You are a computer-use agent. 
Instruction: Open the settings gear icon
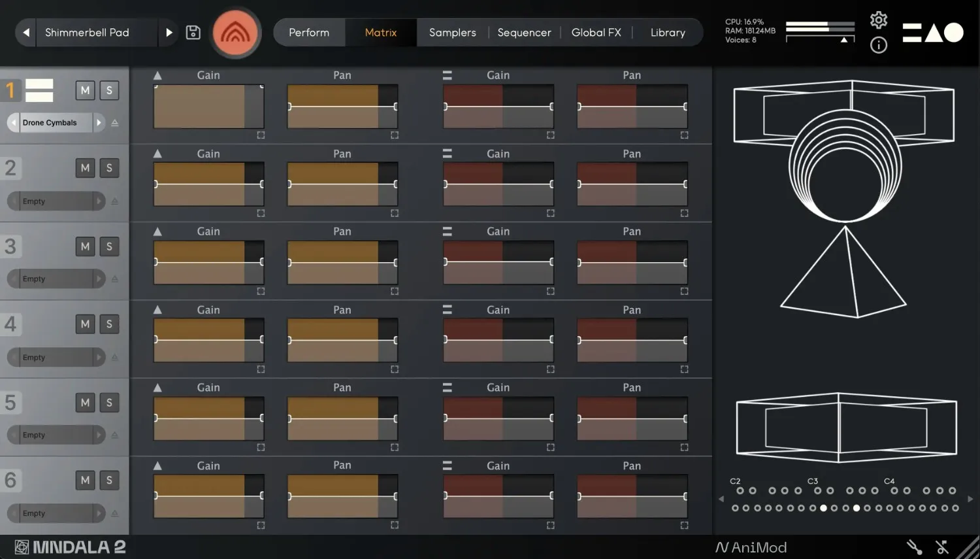tap(878, 20)
